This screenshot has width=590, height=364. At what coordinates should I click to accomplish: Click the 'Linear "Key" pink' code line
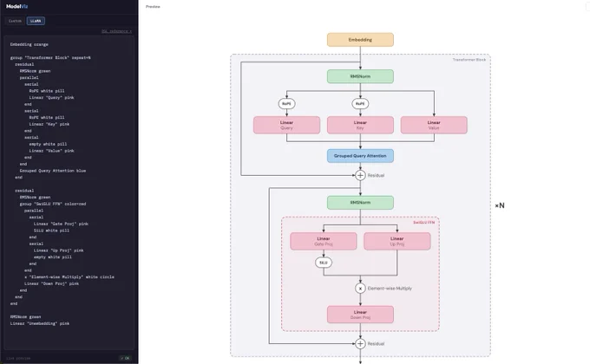click(x=49, y=124)
